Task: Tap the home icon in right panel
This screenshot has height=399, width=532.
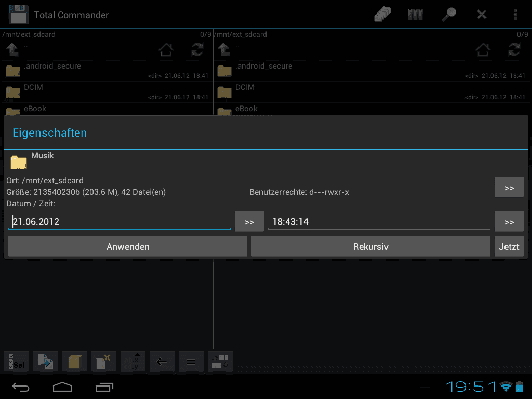Action: [x=483, y=49]
